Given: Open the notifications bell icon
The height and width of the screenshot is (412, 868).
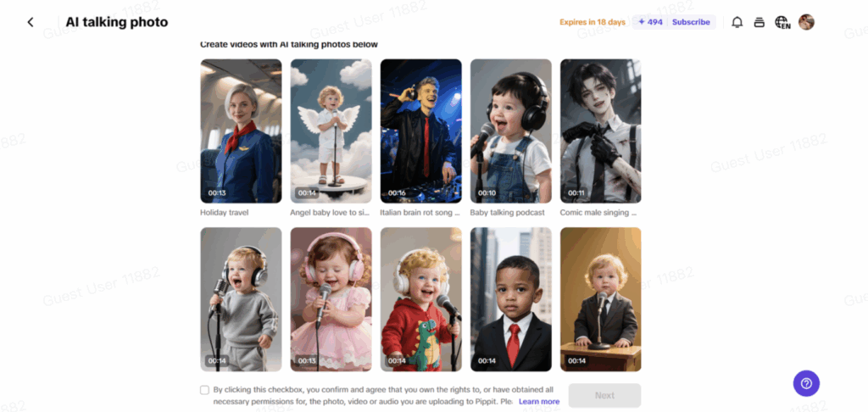Looking at the screenshot, I should [x=737, y=22].
